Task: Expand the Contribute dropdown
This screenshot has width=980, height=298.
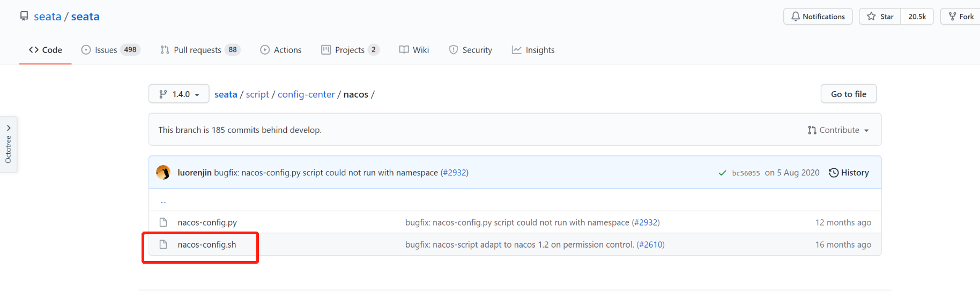Action: [838, 130]
